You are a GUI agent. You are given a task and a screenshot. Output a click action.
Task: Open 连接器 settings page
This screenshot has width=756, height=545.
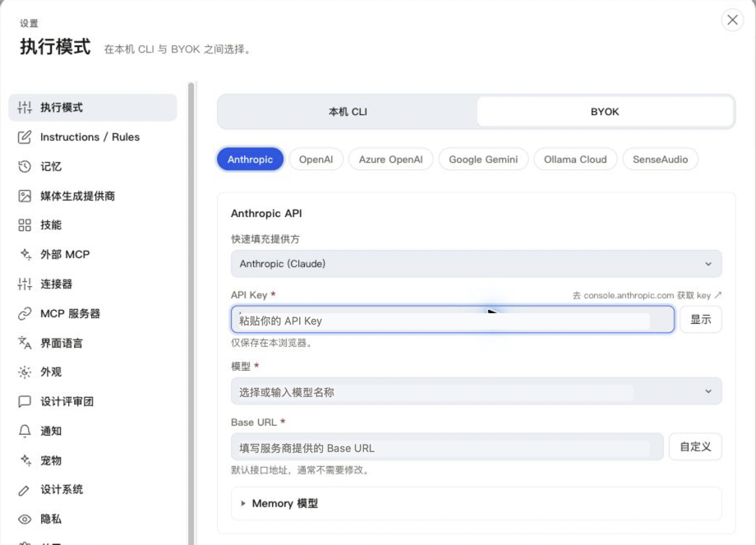[93, 284]
